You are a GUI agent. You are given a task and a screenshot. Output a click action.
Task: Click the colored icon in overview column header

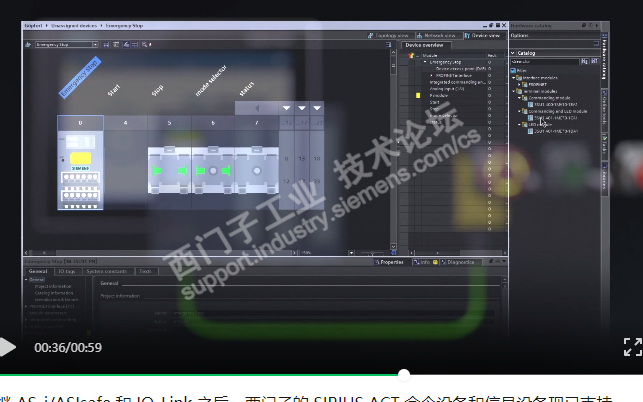411,55
